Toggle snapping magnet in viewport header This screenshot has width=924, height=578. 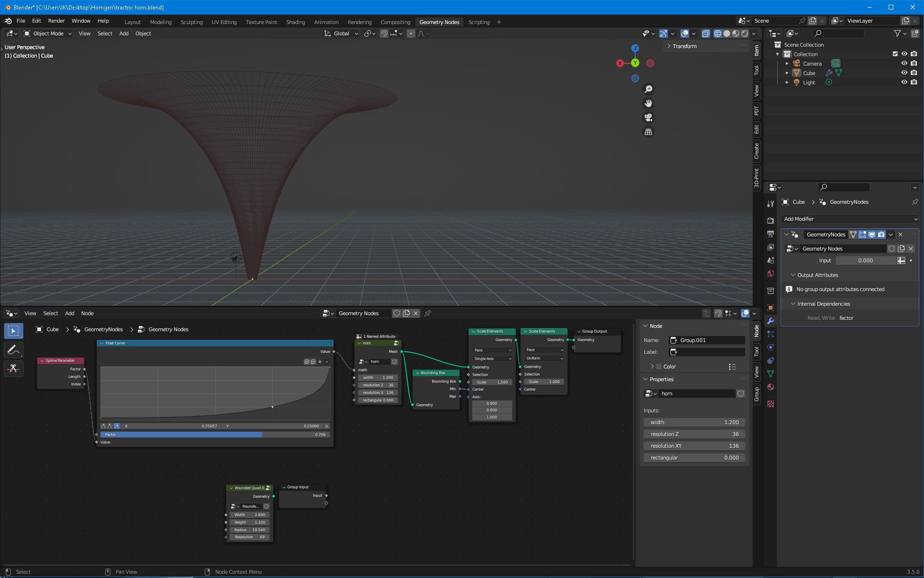(x=384, y=34)
